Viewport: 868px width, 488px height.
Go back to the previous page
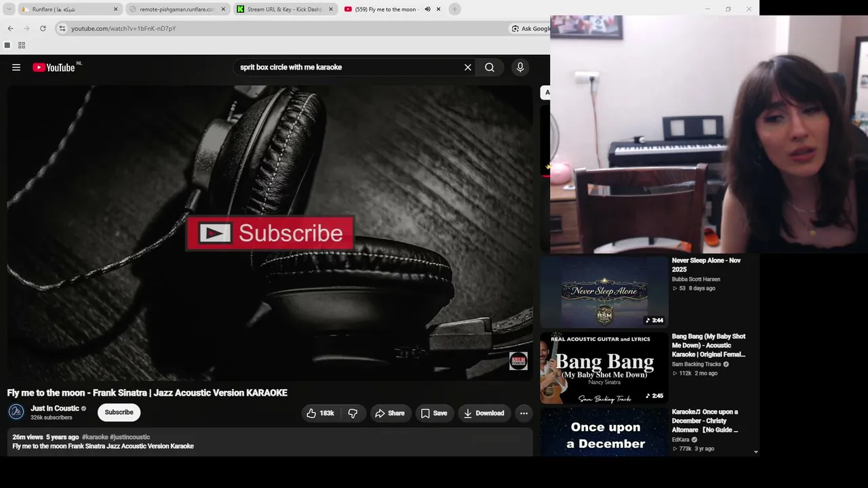point(10,28)
